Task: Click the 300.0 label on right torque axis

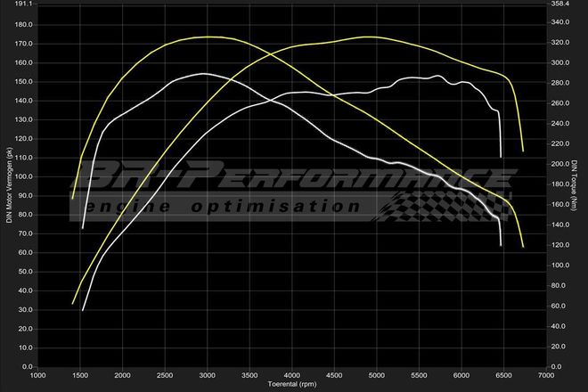Action: (x=560, y=63)
